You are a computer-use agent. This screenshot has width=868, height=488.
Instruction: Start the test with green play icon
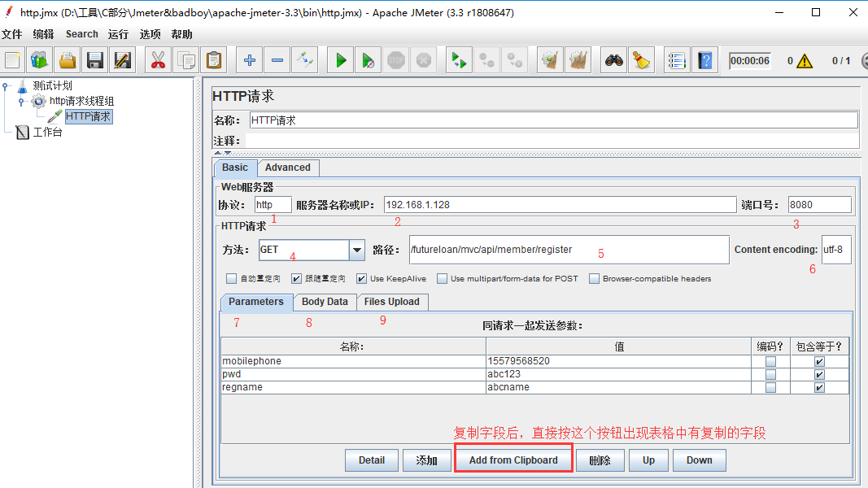(341, 60)
